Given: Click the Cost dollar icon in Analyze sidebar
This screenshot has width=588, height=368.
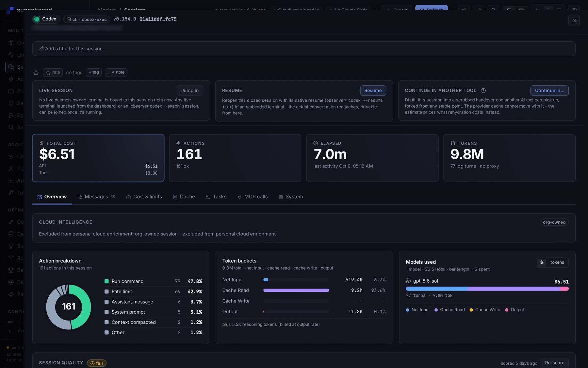Looking at the screenshot, I should [11, 156].
